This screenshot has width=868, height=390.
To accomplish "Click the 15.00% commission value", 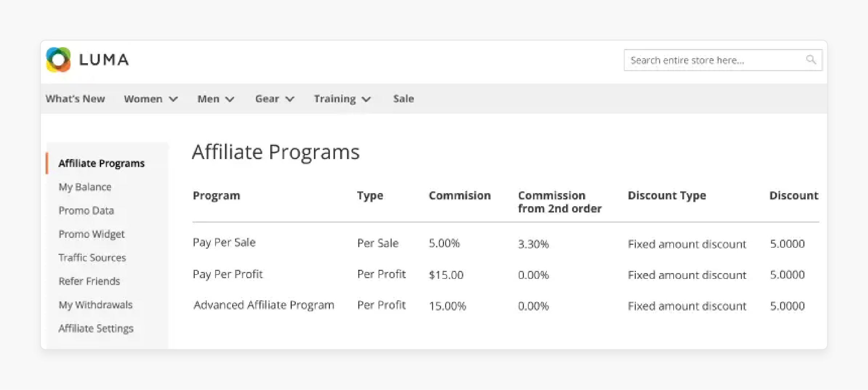I will click(448, 306).
